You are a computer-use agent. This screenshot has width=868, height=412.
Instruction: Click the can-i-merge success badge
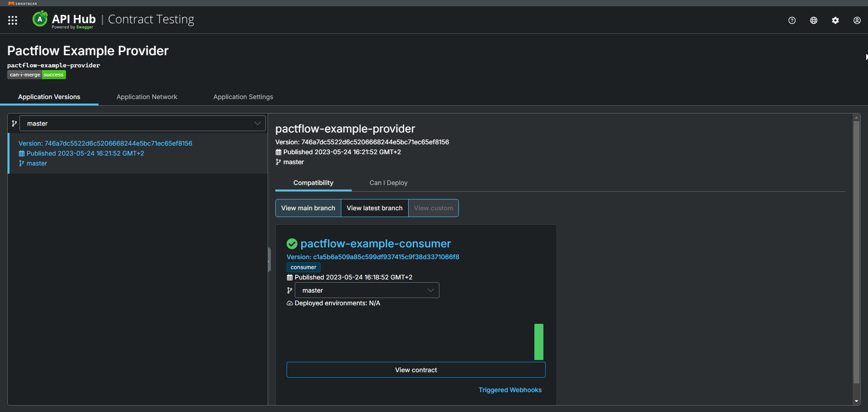pos(37,75)
